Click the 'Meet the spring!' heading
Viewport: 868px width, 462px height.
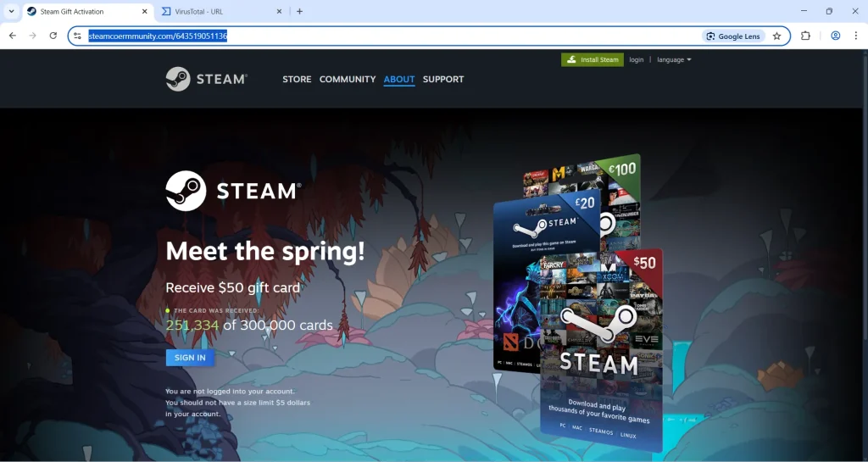coord(265,251)
